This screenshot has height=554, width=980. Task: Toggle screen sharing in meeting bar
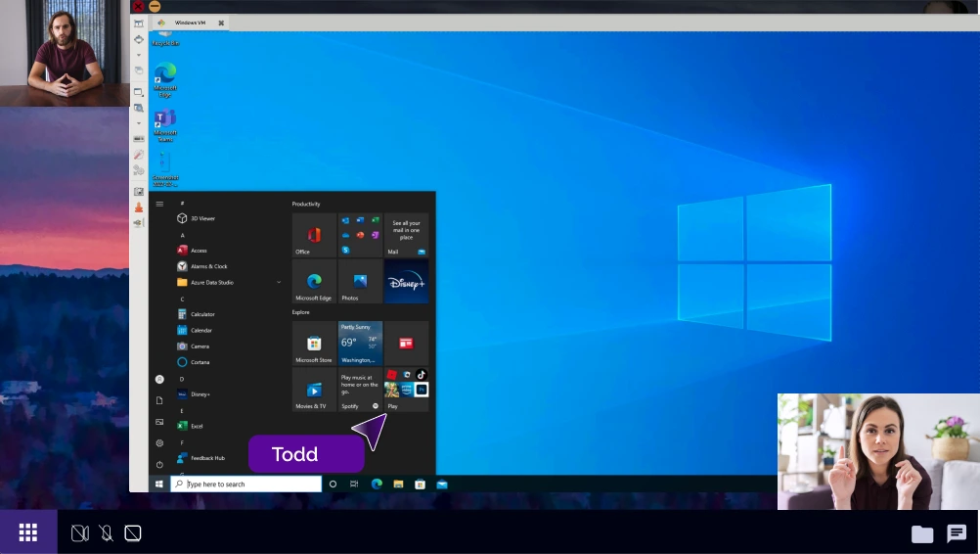click(132, 532)
